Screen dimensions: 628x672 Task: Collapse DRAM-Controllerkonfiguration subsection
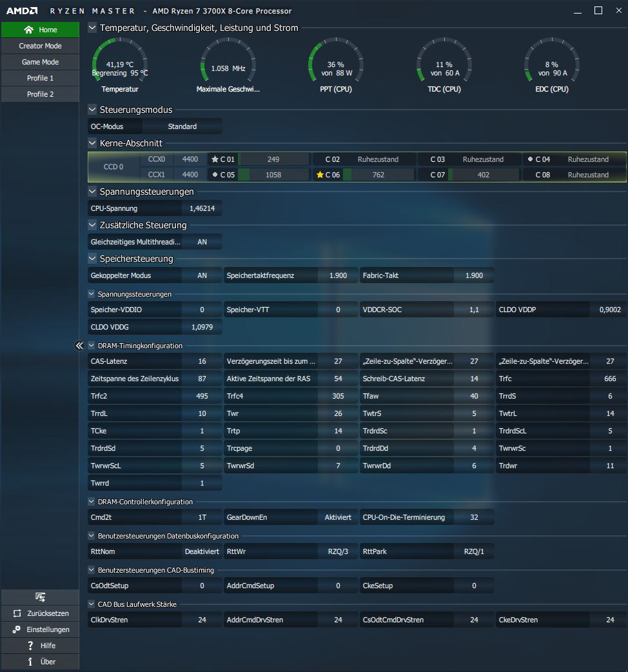point(92,502)
